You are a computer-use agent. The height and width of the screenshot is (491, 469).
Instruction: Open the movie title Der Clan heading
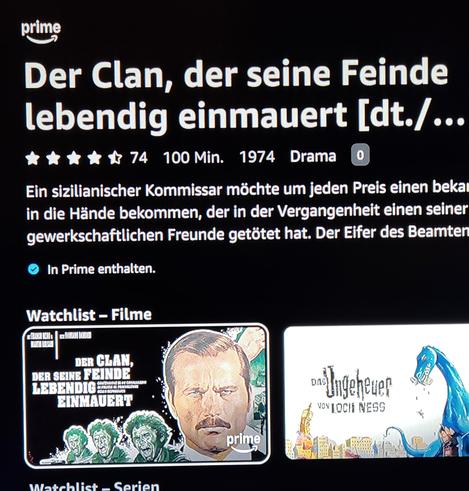[244, 95]
